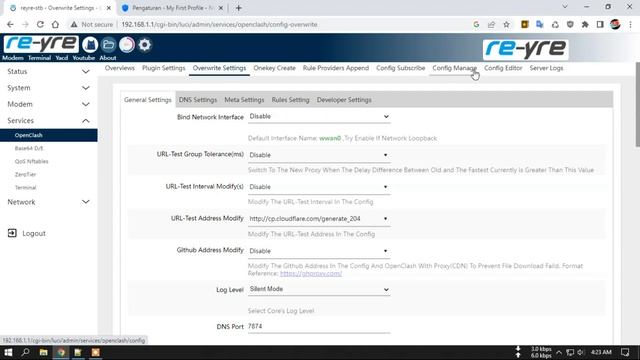Open the notification center icon

click(625, 352)
